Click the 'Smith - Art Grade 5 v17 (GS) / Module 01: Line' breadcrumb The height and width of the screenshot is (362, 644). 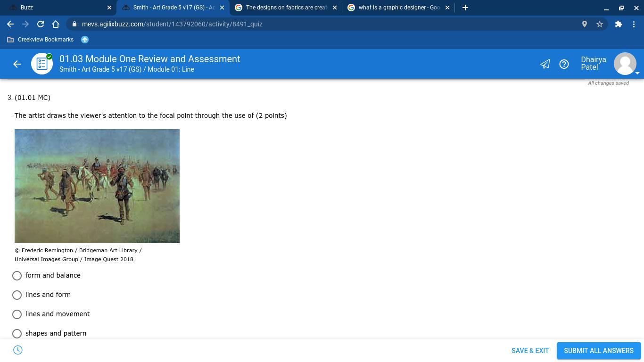tap(127, 69)
